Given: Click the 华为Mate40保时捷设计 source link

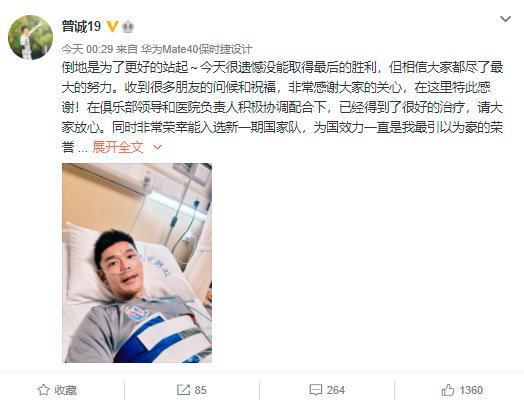Looking at the screenshot, I should (196, 49).
